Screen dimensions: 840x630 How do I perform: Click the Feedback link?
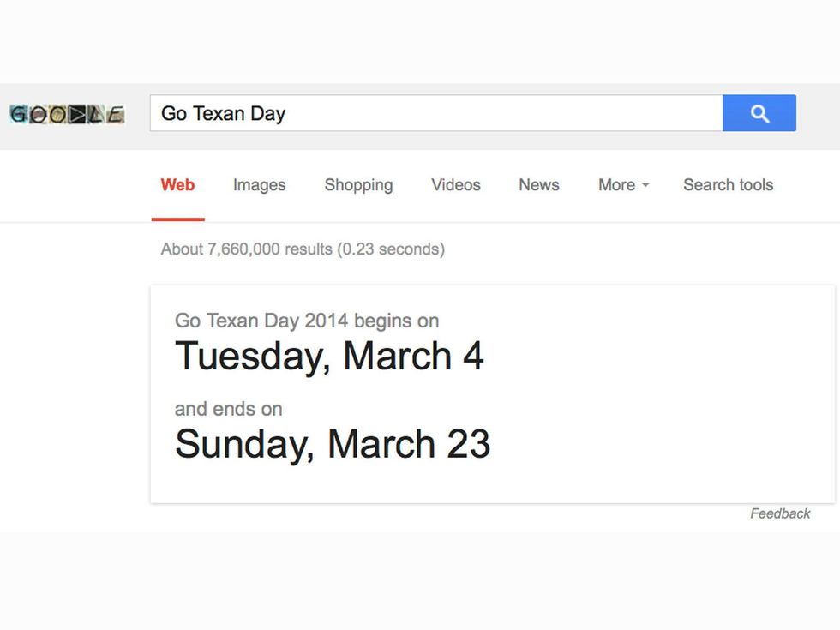781,513
